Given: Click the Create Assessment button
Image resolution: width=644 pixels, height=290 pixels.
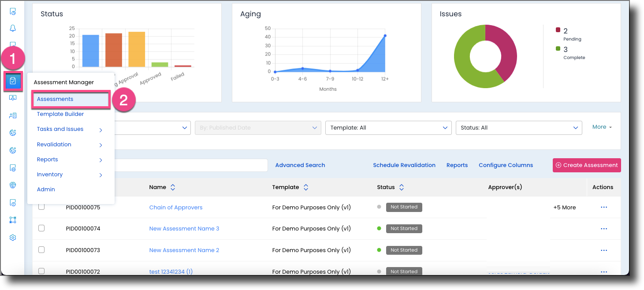Looking at the screenshot, I should [x=586, y=165].
